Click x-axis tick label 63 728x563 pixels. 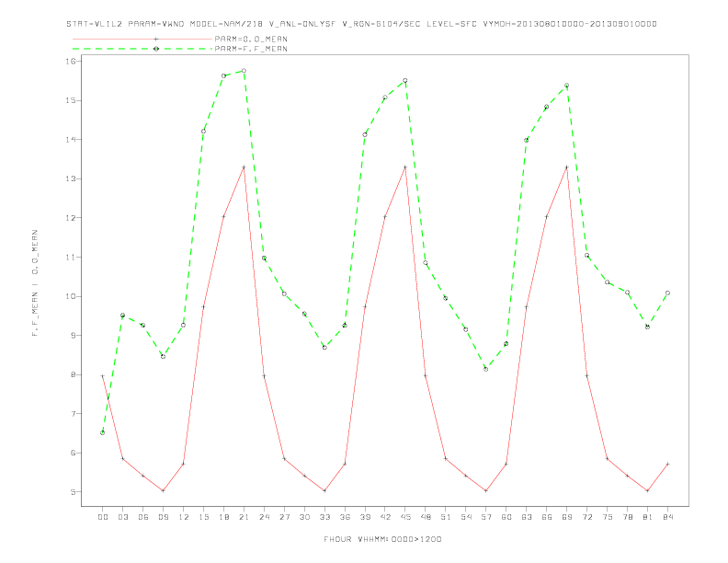click(x=527, y=517)
